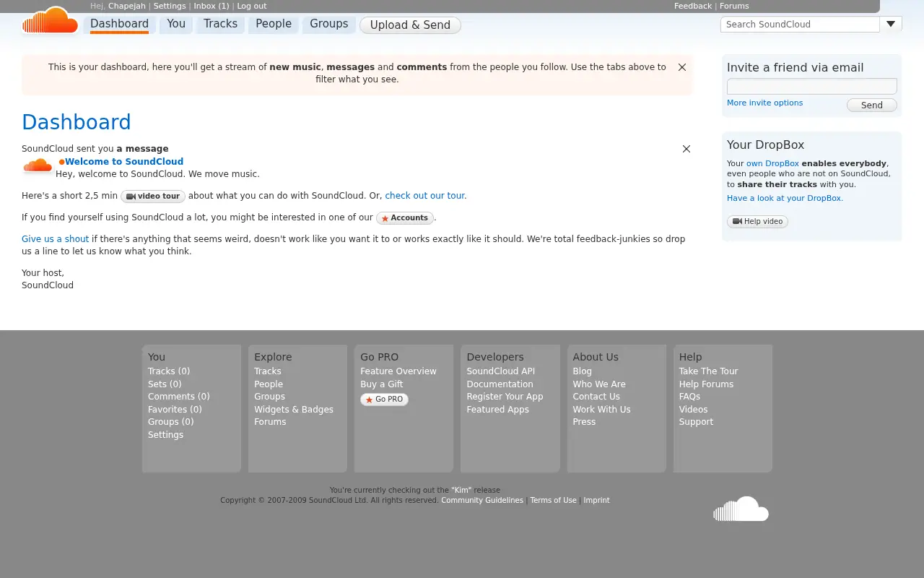Switch to the You tab
The height and width of the screenshot is (578, 924).
(x=176, y=24)
